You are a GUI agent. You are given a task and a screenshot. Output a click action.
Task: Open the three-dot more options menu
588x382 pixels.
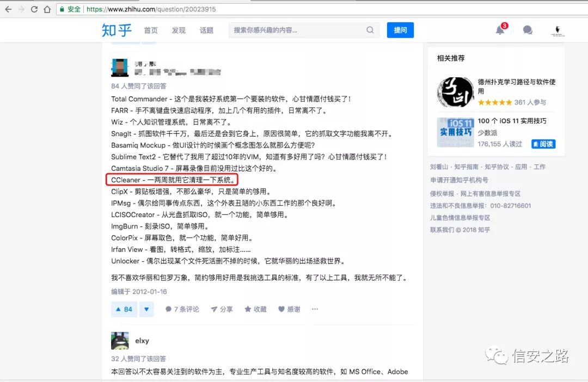[315, 309]
